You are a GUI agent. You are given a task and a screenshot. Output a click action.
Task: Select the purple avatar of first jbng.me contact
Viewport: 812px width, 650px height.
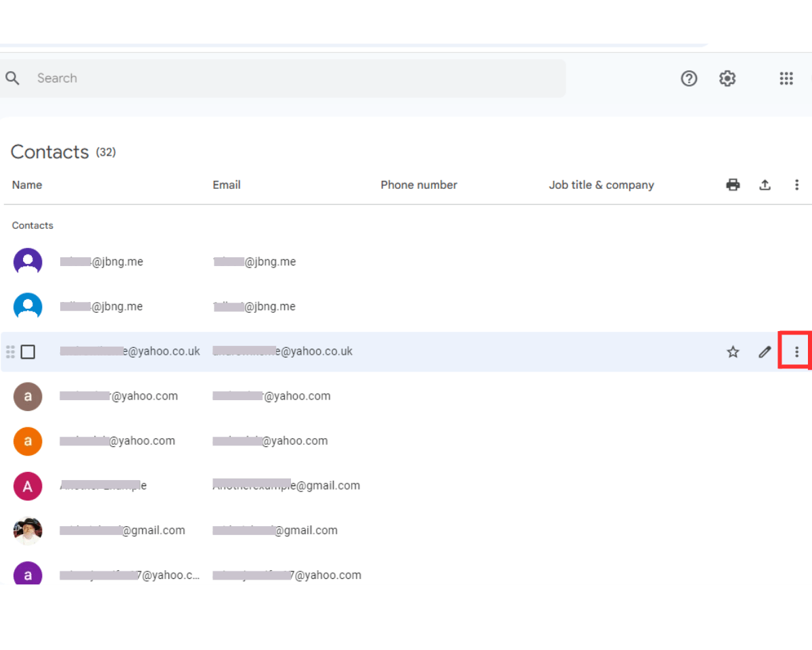click(28, 262)
